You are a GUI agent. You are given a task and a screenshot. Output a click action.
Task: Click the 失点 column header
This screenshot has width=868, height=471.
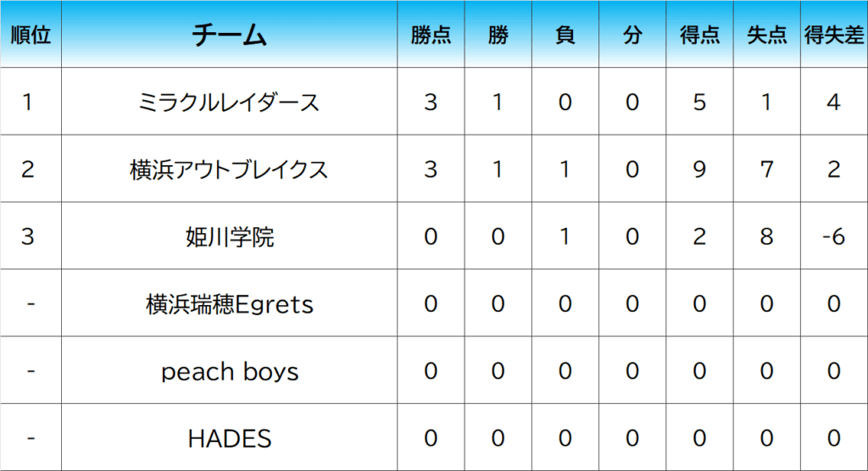tap(766, 35)
